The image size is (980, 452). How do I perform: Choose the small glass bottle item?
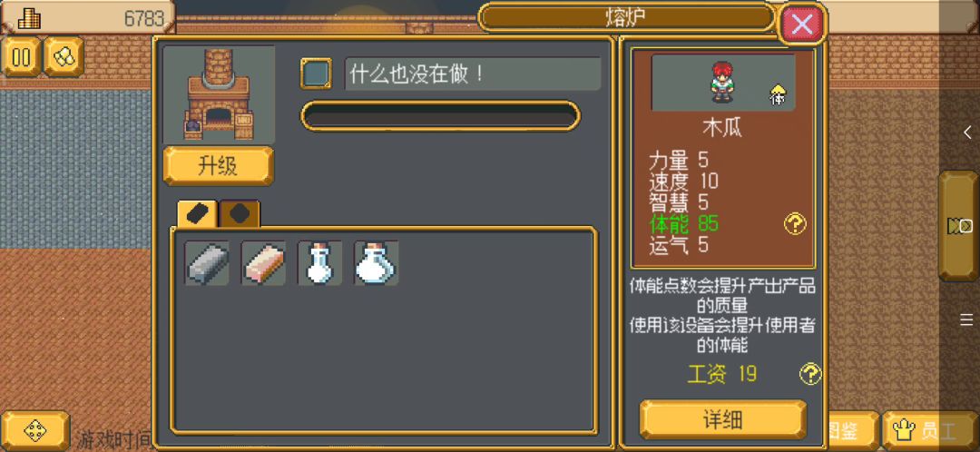tap(319, 263)
